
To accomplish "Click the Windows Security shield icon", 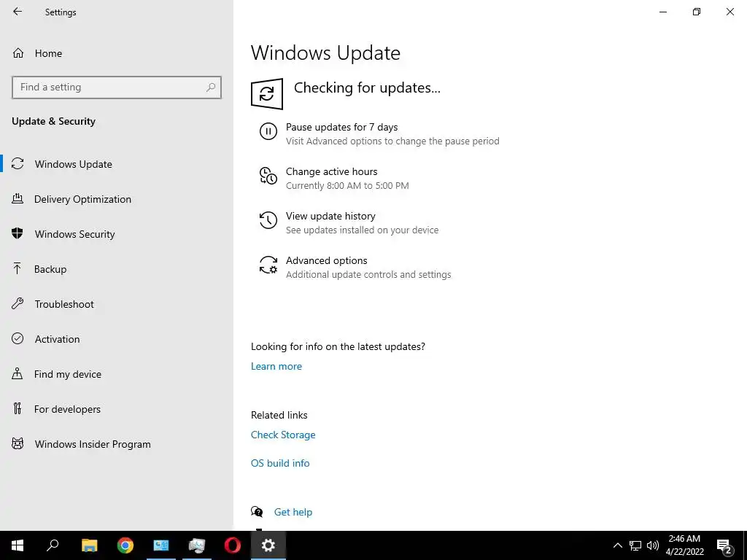I will coord(18,233).
